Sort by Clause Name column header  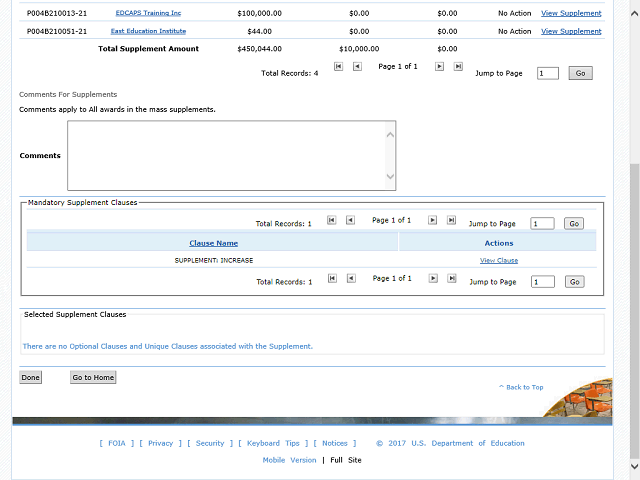click(213, 243)
